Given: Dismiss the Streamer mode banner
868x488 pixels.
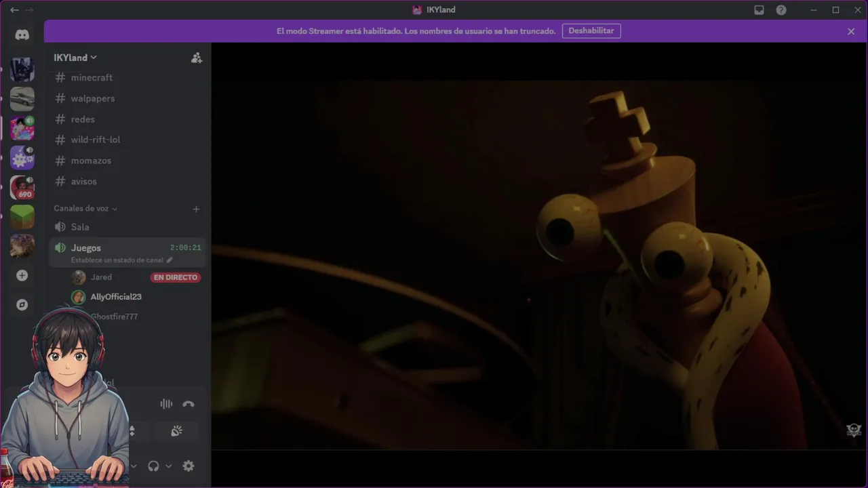Looking at the screenshot, I should (x=851, y=31).
